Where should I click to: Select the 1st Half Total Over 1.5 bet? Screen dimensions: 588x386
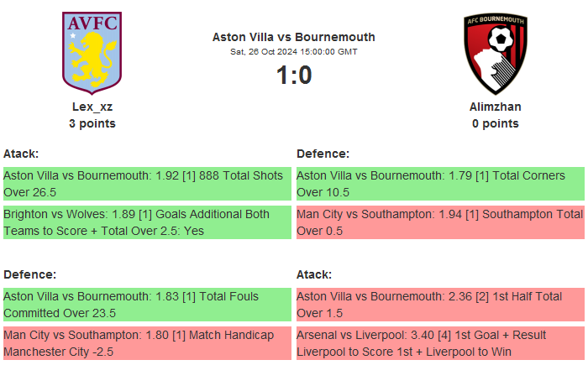click(440, 305)
